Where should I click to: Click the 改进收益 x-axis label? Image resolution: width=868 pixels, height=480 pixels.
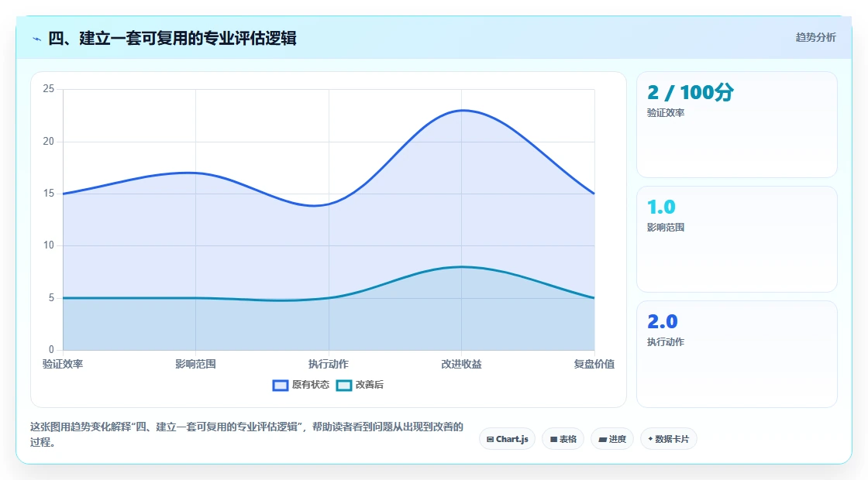point(461,364)
